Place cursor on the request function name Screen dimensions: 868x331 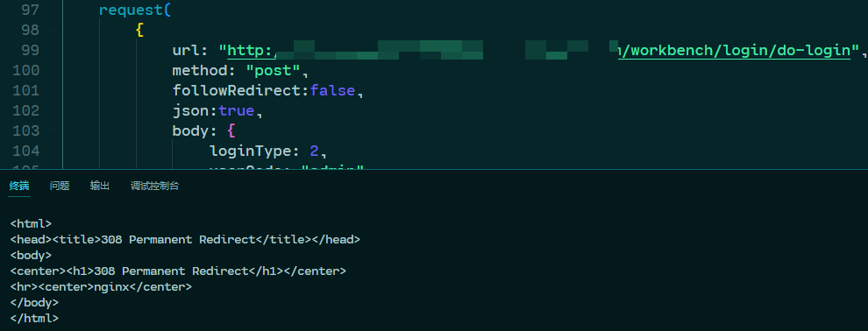tap(132, 11)
